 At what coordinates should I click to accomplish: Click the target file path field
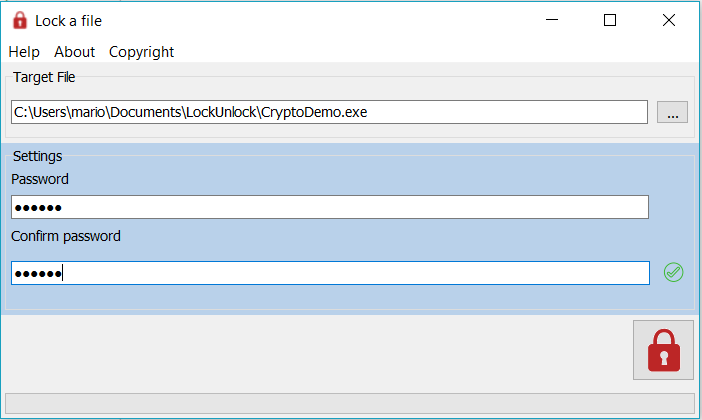pos(329,112)
